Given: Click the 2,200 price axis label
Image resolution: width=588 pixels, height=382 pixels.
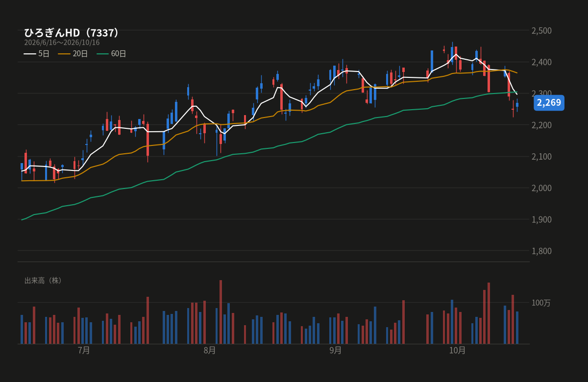Looking at the screenshot, I should [x=541, y=125].
